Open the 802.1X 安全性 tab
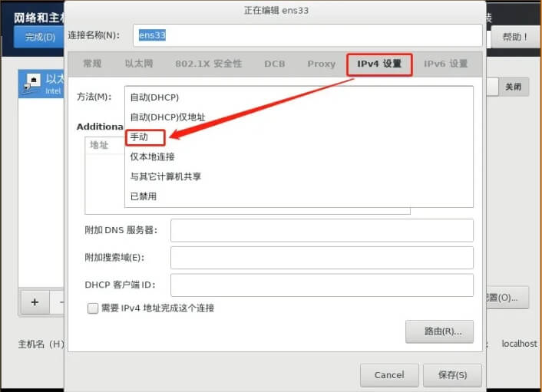Viewport: 542px width, 392px height. click(x=209, y=64)
